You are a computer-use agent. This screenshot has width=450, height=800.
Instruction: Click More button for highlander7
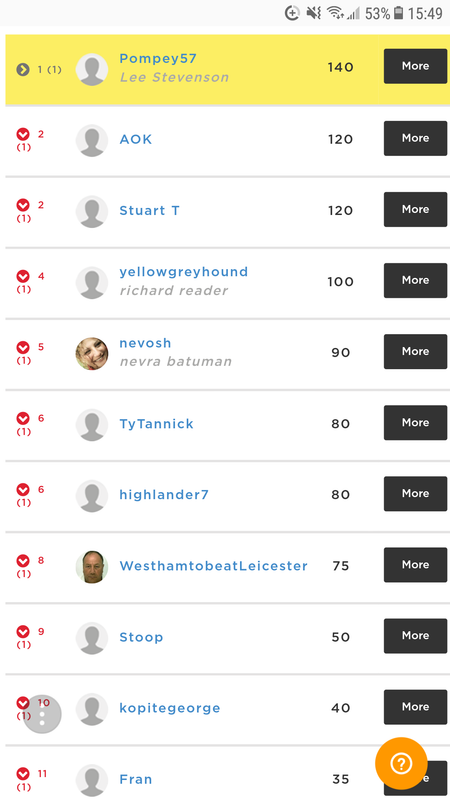pos(415,494)
